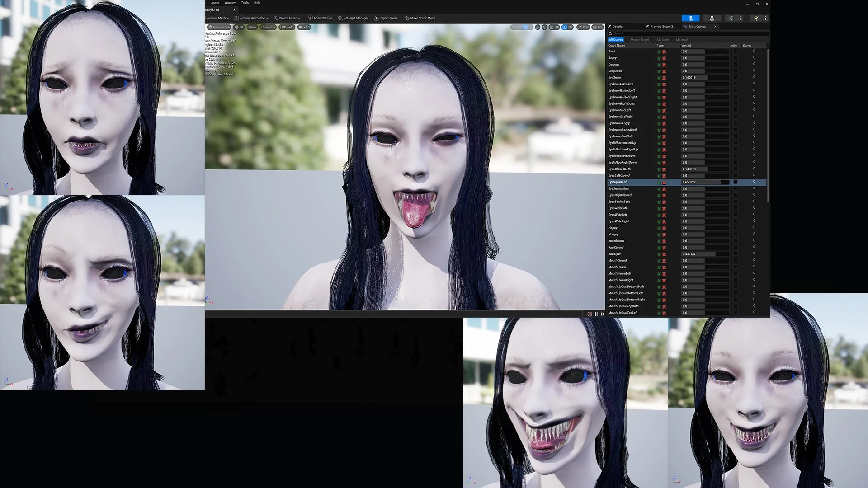Click the EyesClosedBoth weight value field
This screenshot has height=488, width=868.
click(x=705, y=169)
